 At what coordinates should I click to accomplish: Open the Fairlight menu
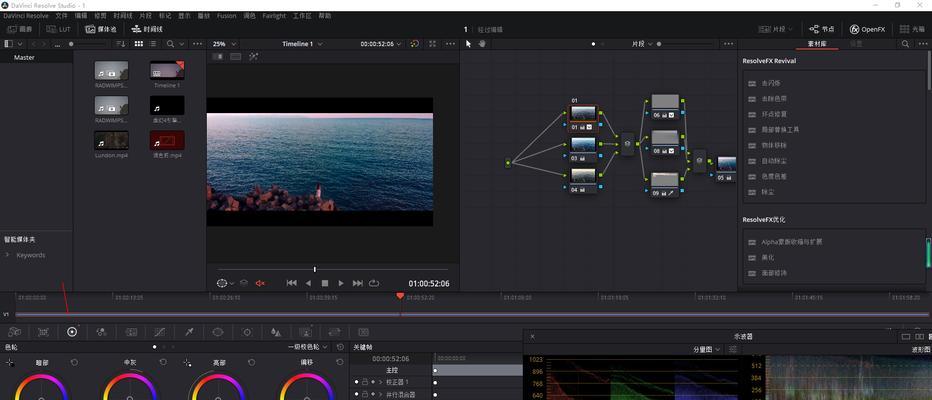tap(274, 15)
